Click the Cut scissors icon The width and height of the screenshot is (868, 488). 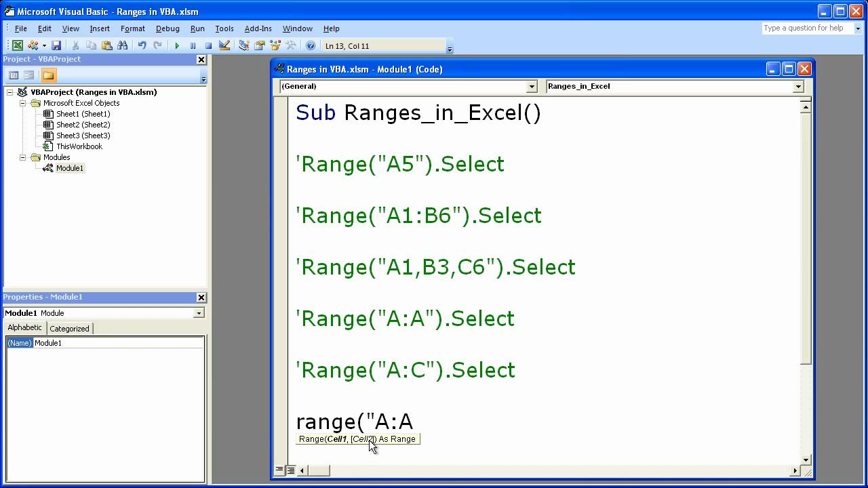75,45
